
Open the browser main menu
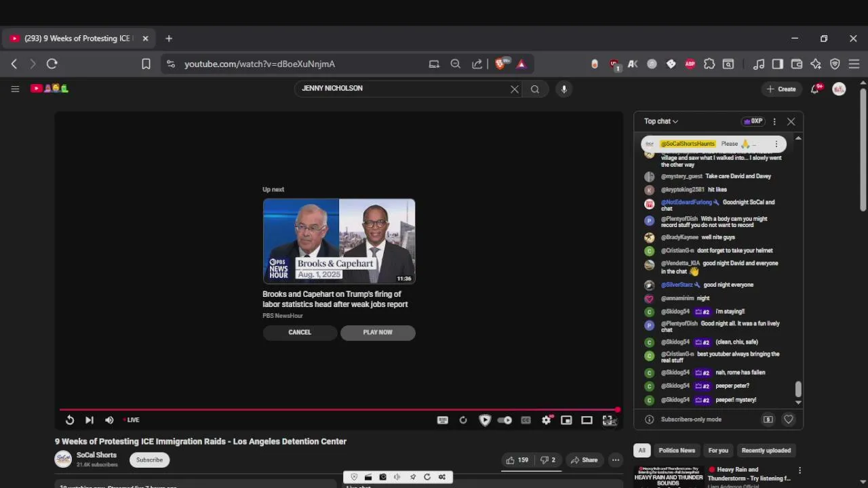click(x=854, y=64)
